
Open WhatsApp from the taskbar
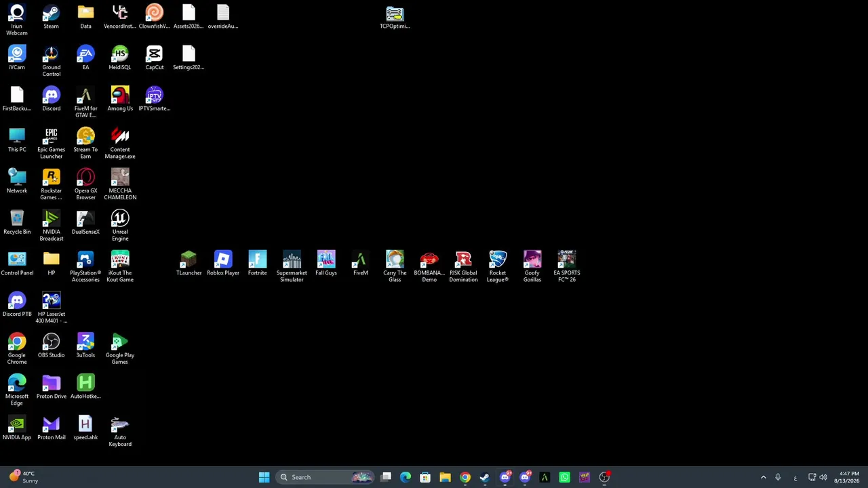pyautogui.click(x=564, y=477)
